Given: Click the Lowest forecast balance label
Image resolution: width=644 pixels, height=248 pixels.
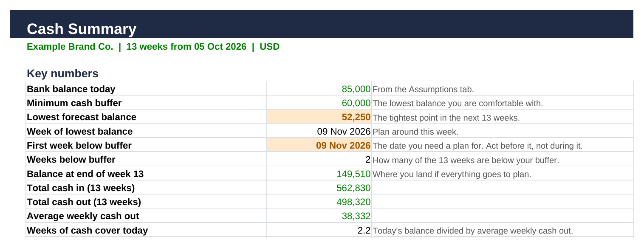Looking at the screenshot, I should (82, 117).
